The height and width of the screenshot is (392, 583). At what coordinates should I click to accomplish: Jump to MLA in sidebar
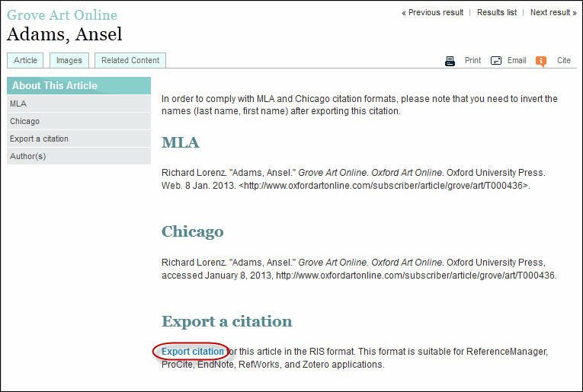[78, 104]
